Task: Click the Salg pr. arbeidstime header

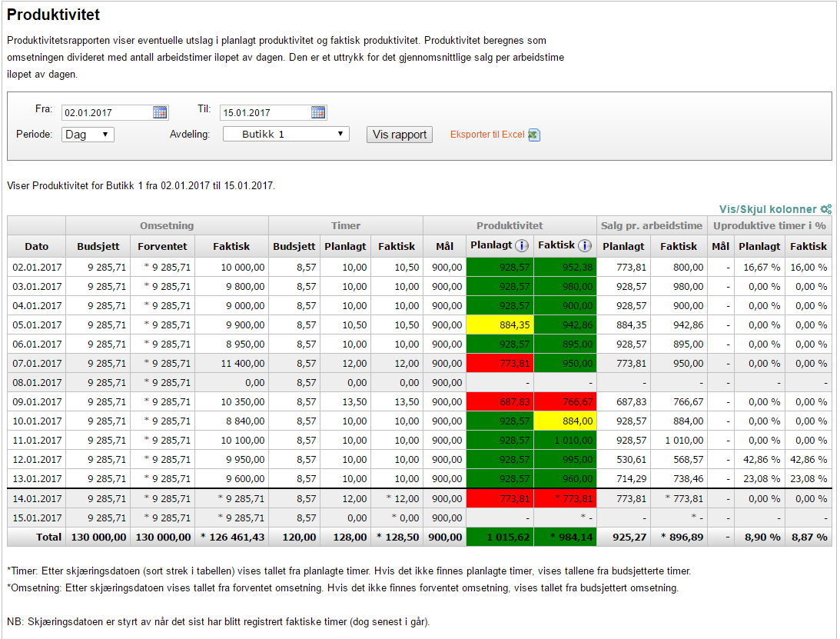Action: [652, 225]
